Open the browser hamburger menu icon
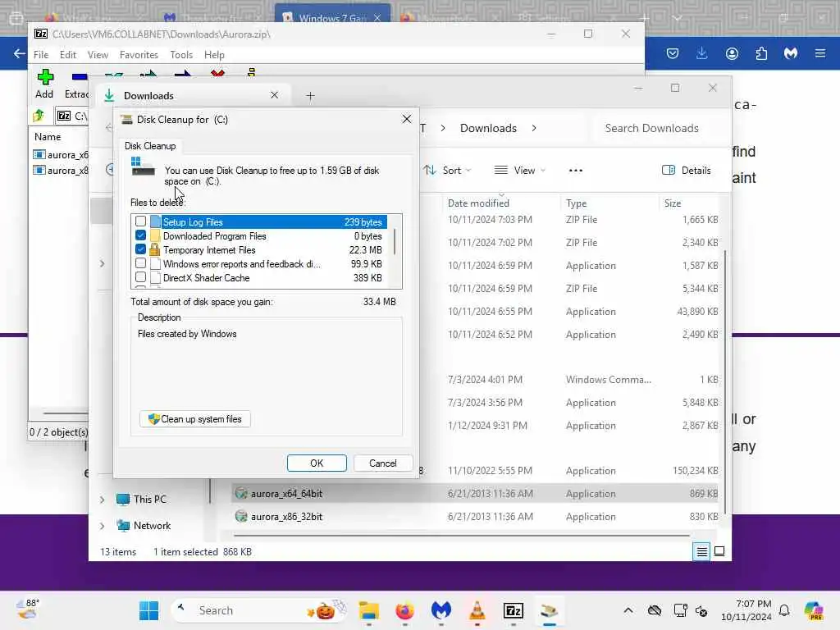Viewport: 840px width, 630px height. click(x=820, y=53)
